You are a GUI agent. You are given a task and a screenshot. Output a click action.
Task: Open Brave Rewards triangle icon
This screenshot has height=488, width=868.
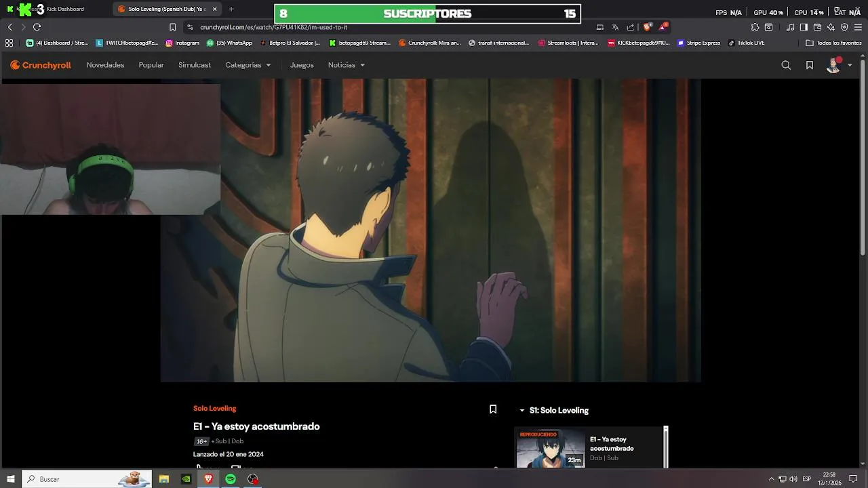click(663, 27)
